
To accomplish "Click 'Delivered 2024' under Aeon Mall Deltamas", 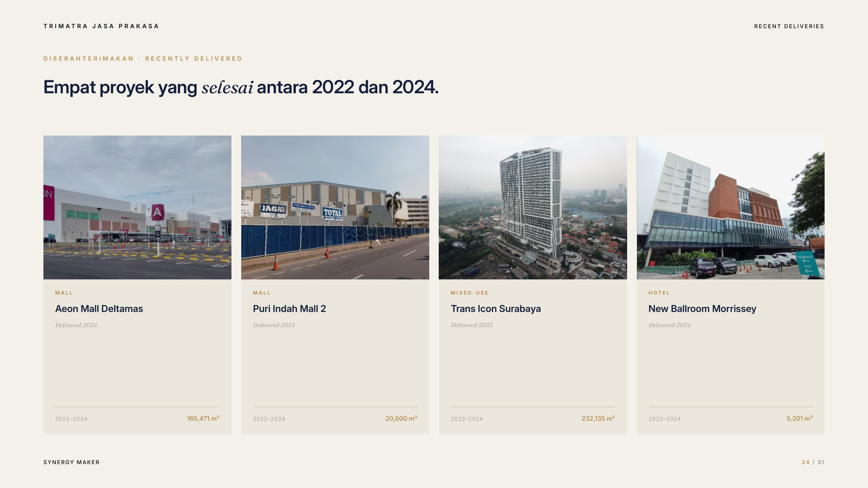I will pyautogui.click(x=76, y=325).
